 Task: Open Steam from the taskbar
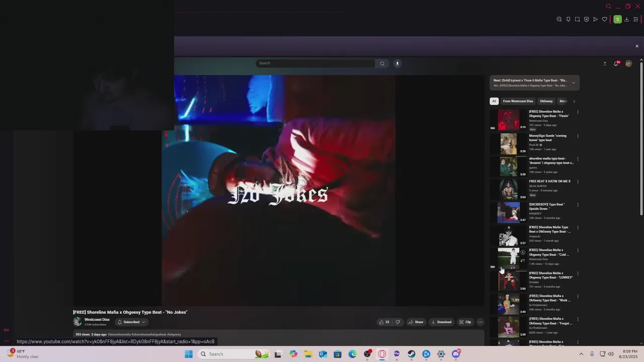pos(412,354)
